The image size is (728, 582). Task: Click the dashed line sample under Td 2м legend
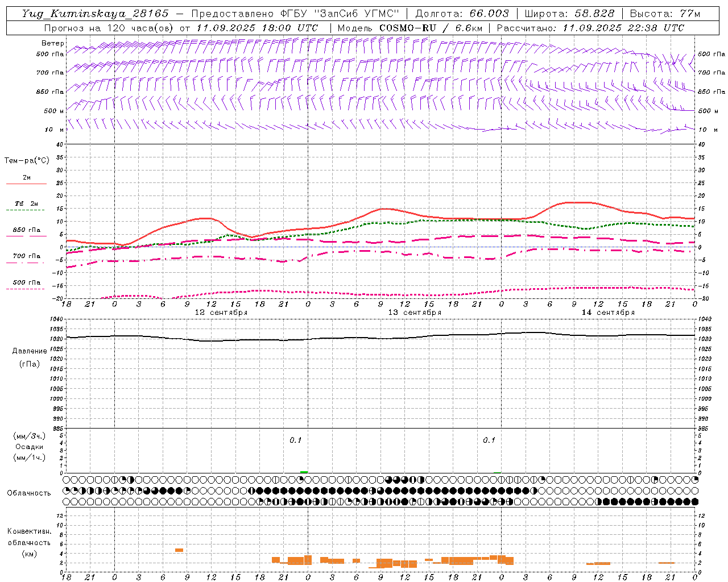click(26, 210)
